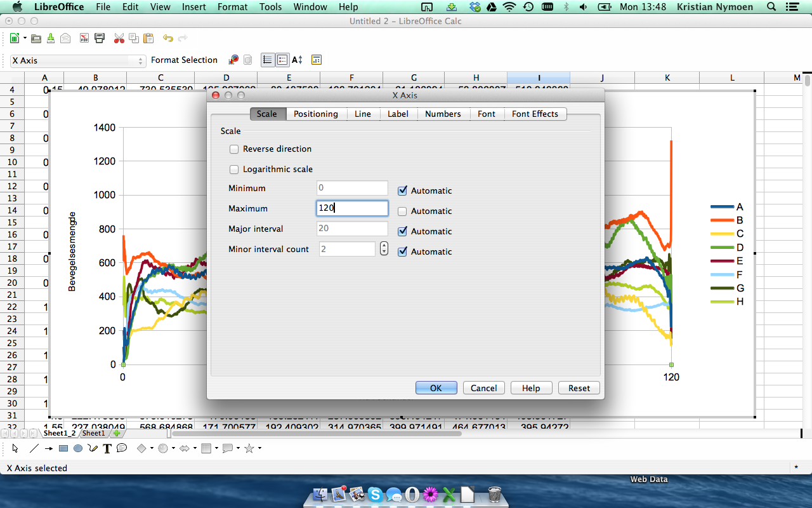Open the New spreadsheet document icon

tap(14, 38)
